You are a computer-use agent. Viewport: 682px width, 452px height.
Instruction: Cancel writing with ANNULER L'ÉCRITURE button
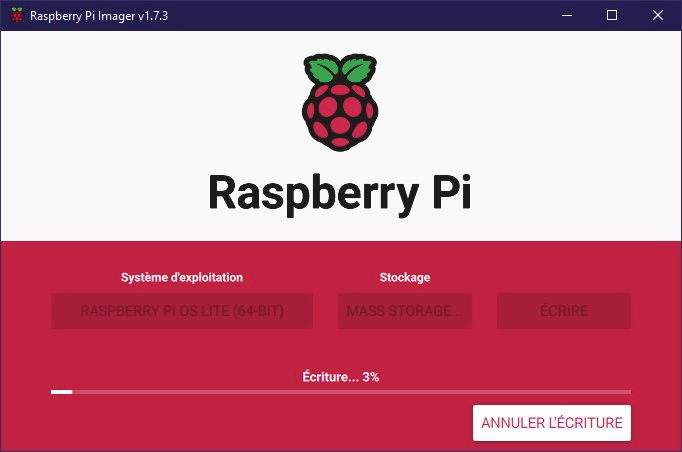[x=552, y=423]
